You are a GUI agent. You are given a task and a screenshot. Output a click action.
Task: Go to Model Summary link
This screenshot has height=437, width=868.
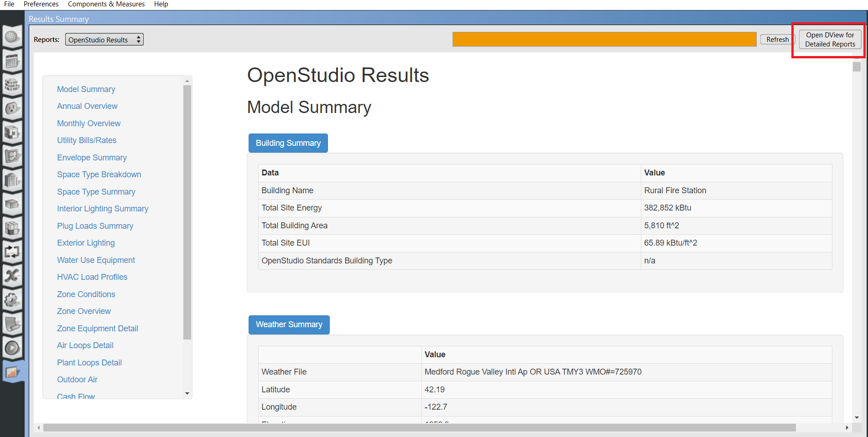pos(86,89)
